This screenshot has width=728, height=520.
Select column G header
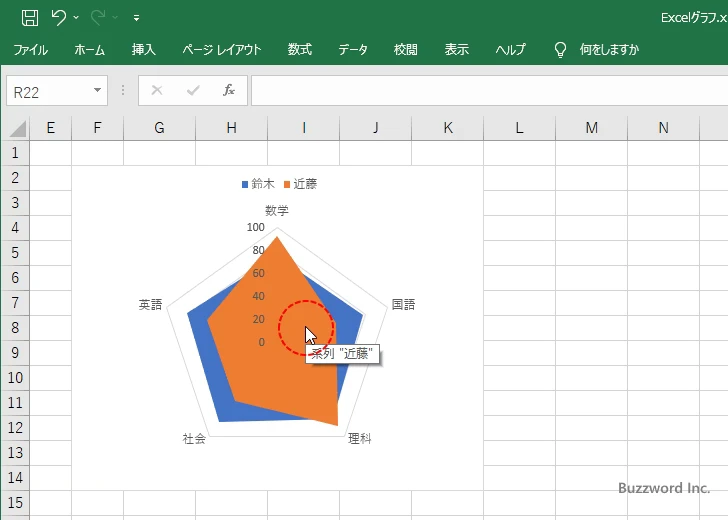159,128
